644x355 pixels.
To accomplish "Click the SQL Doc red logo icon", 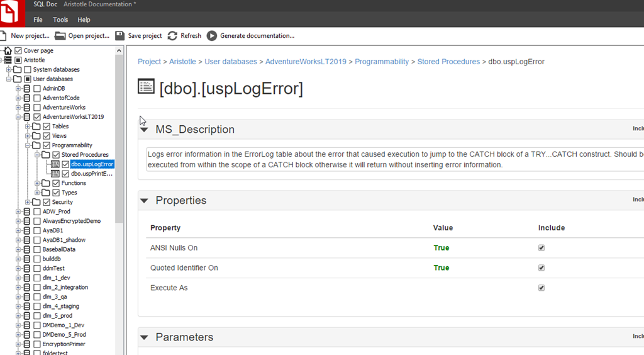I will [12, 13].
